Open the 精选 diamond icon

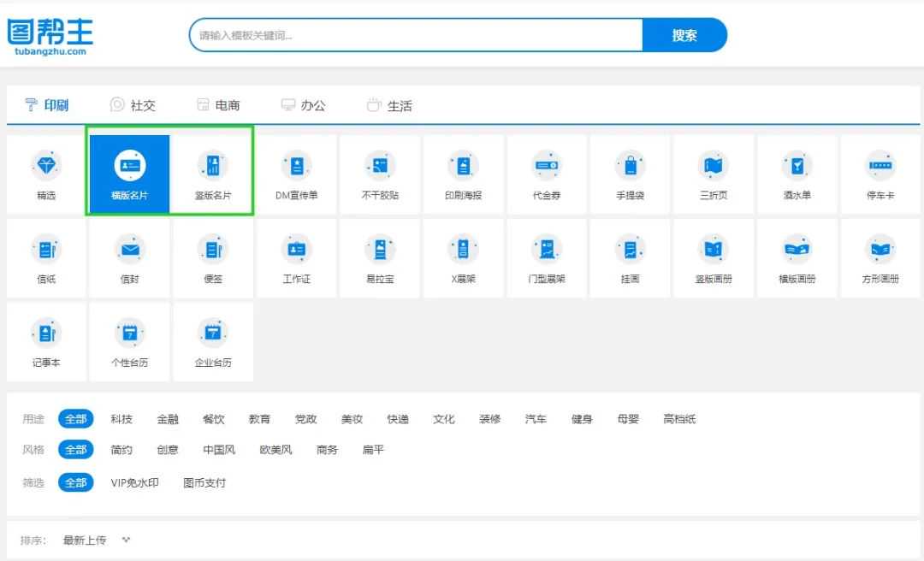tap(46, 165)
